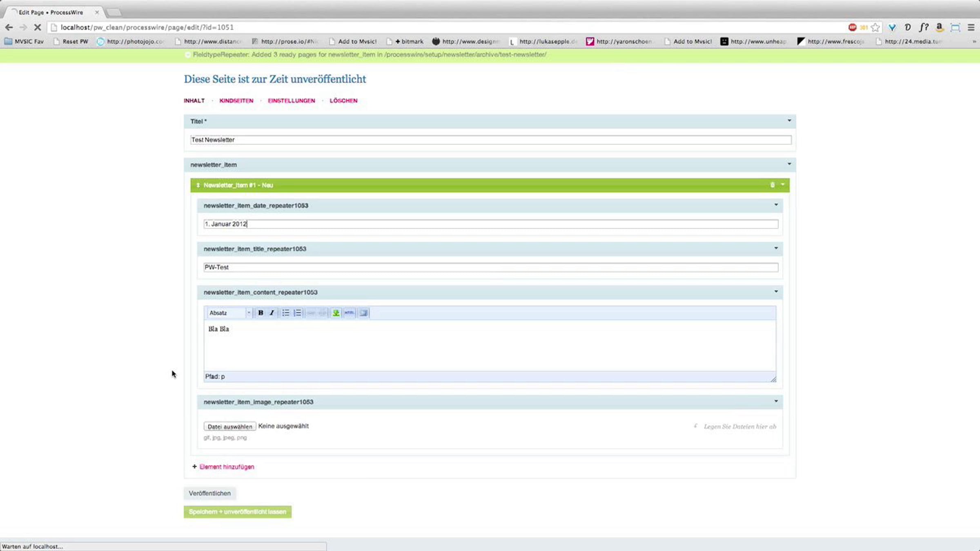Open the prose.io bookmark
The height and width of the screenshot is (551, 980).
click(285, 41)
